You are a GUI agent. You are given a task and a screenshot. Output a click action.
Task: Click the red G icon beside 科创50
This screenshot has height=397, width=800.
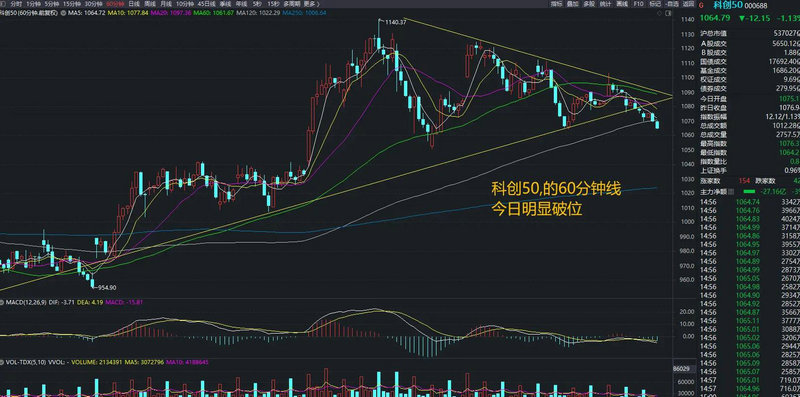point(701,6)
